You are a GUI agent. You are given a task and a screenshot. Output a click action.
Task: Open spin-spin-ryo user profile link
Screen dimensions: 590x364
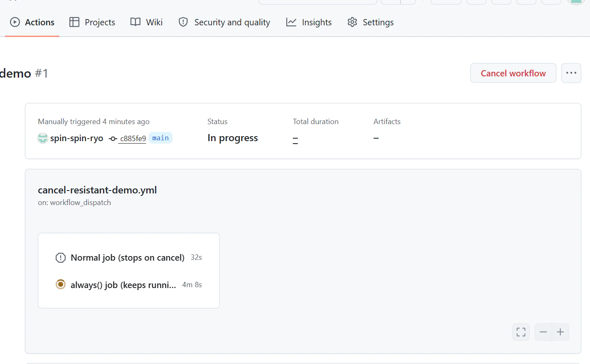click(76, 138)
